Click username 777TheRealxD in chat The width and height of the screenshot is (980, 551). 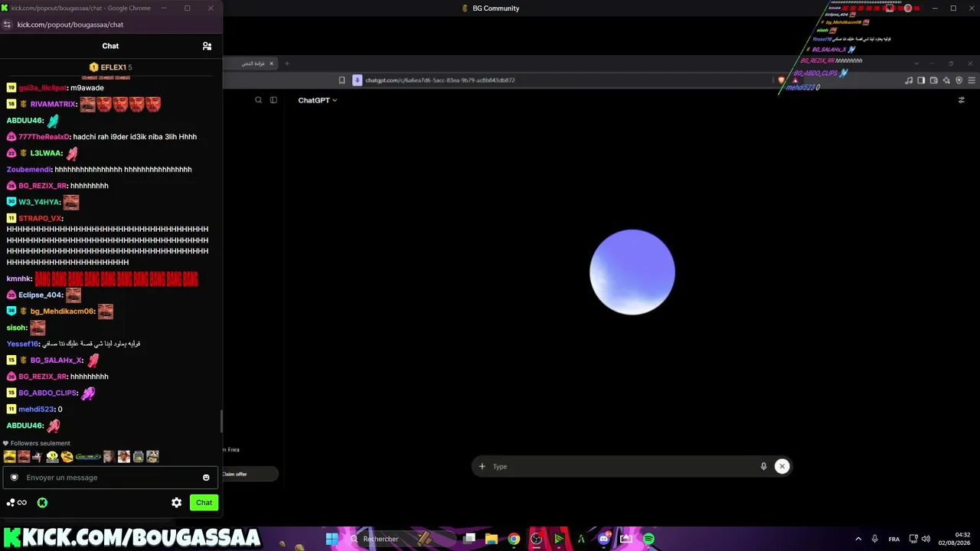[44, 137]
